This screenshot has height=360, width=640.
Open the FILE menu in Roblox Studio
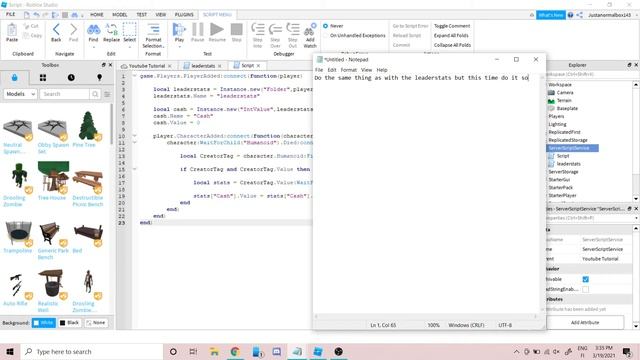[x=10, y=14]
